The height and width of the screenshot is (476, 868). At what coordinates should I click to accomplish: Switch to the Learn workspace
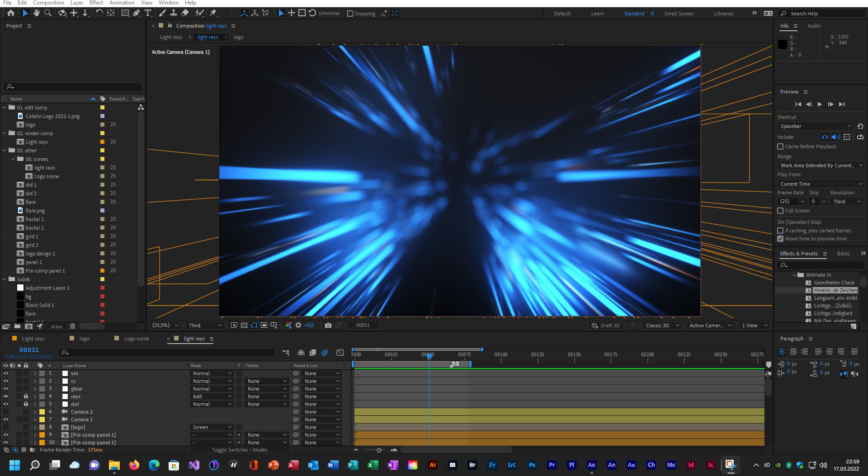pyautogui.click(x=597, y=14)
